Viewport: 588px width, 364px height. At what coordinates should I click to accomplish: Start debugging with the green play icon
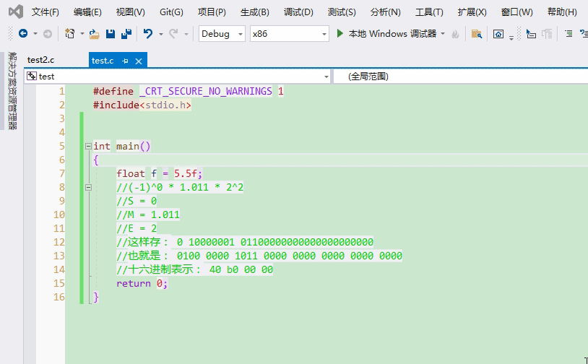tap(341, 34)
